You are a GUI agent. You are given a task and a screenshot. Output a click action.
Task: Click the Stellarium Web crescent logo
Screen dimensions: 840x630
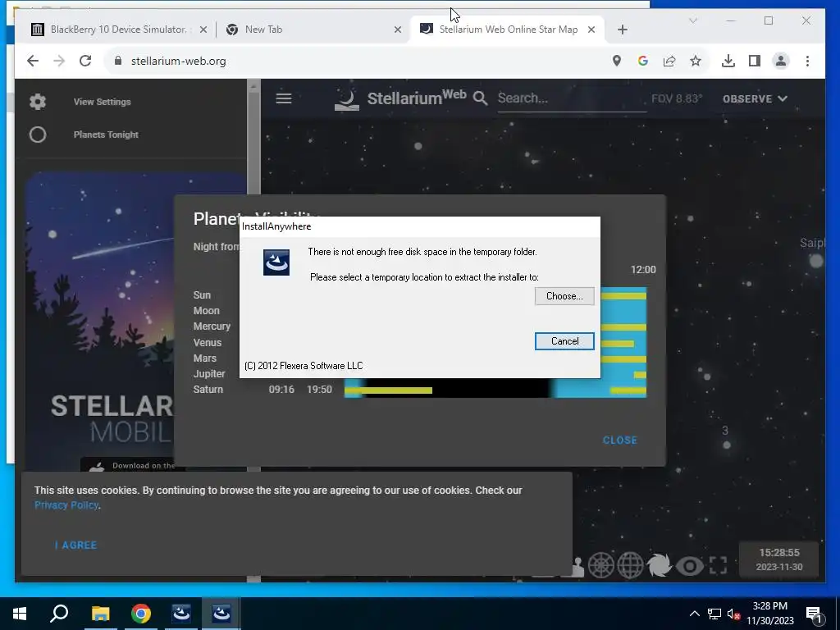[347, 99]
